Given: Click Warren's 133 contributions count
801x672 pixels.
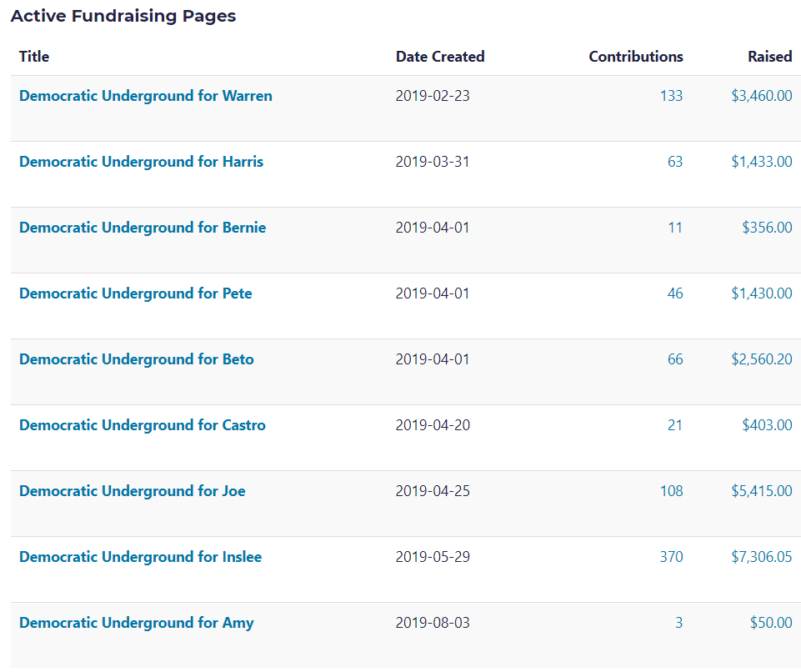Looking at the screenshot, I should (671, 96).
